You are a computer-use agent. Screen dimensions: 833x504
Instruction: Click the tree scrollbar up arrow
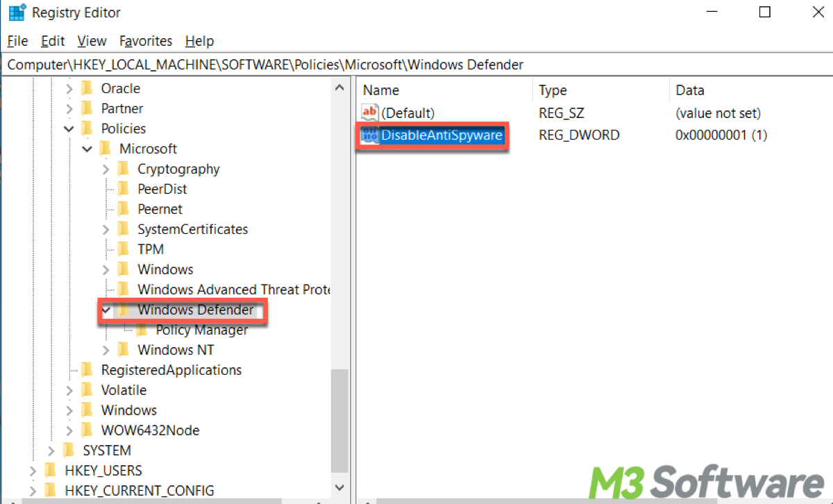(x=339, y=88)
